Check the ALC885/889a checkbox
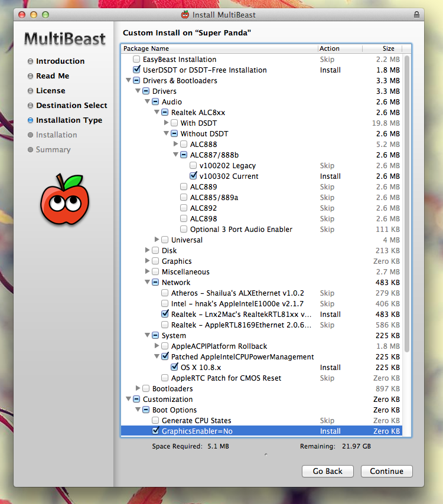 point(184,197)
